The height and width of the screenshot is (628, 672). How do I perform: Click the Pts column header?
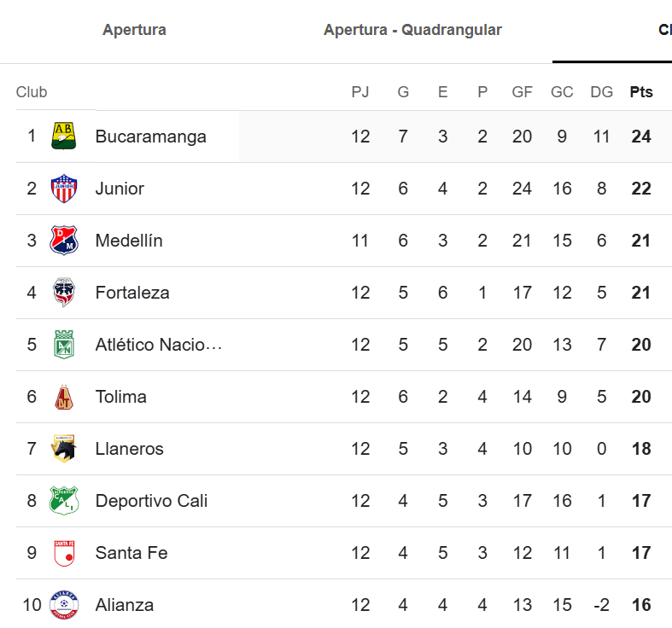point(641,92)
